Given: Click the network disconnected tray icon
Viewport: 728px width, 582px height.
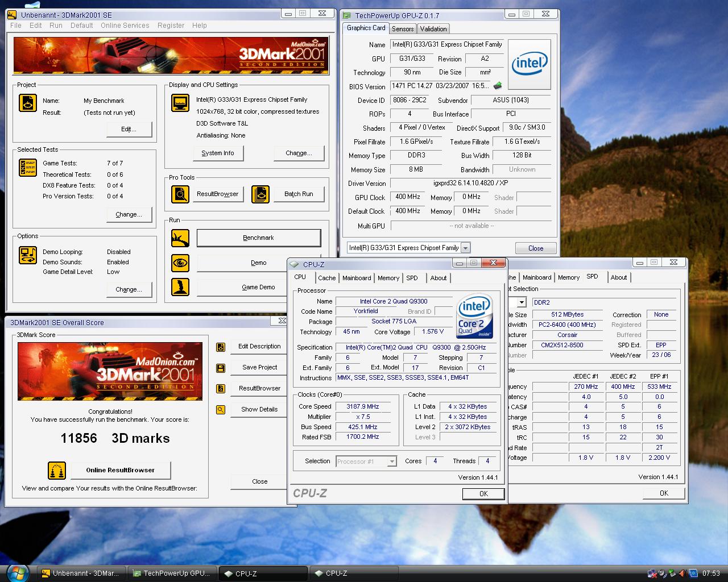Looking at the screenshot, I should 653,573.
